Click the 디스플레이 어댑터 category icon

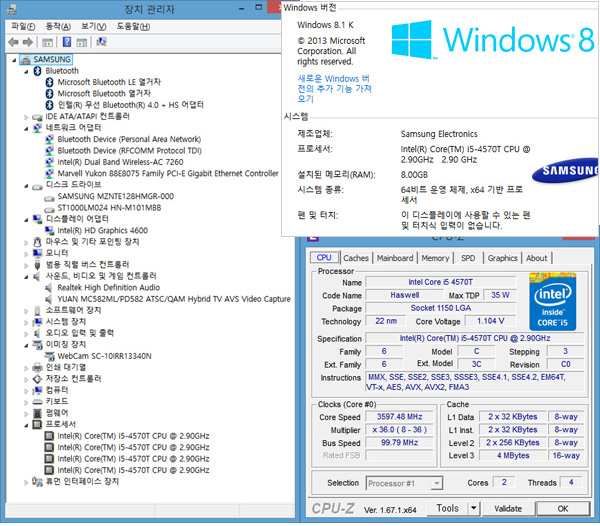coord(38,219)
